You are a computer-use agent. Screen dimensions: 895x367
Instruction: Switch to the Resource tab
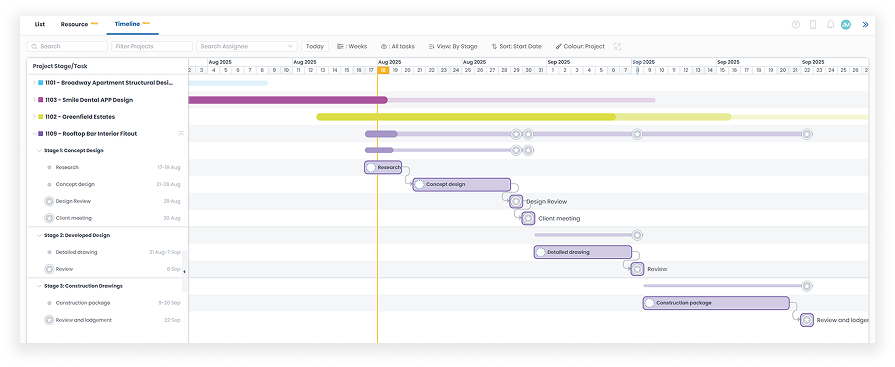pyautogui.click(x=79, y=25)
